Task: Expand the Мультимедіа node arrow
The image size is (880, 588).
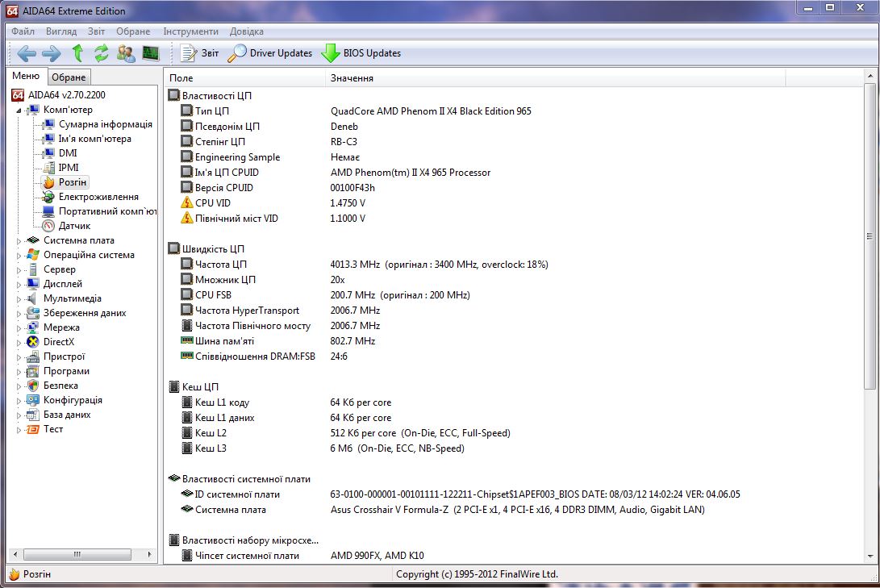Action: 19,299
